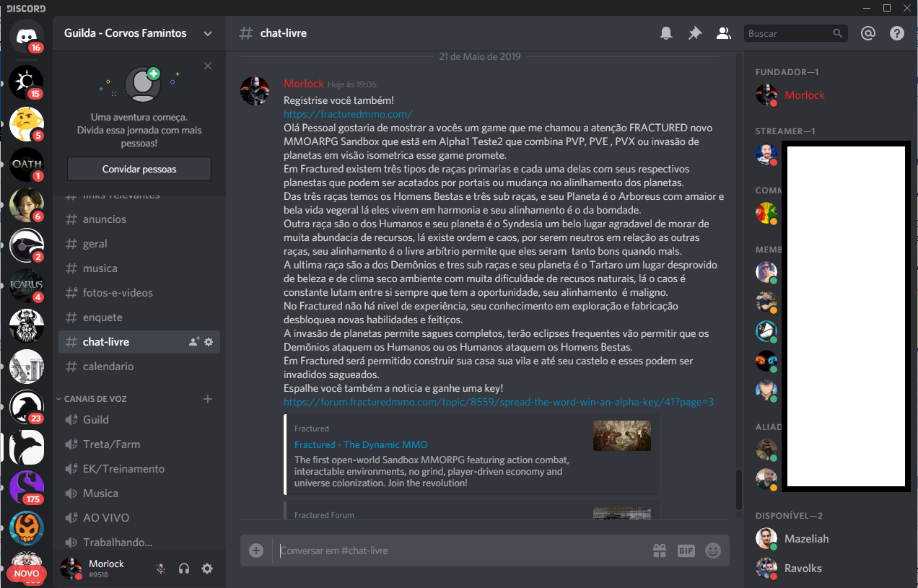This screenshot has height=588, width=918.
Task: Open the emoji picker
Action: pos(713,550)
